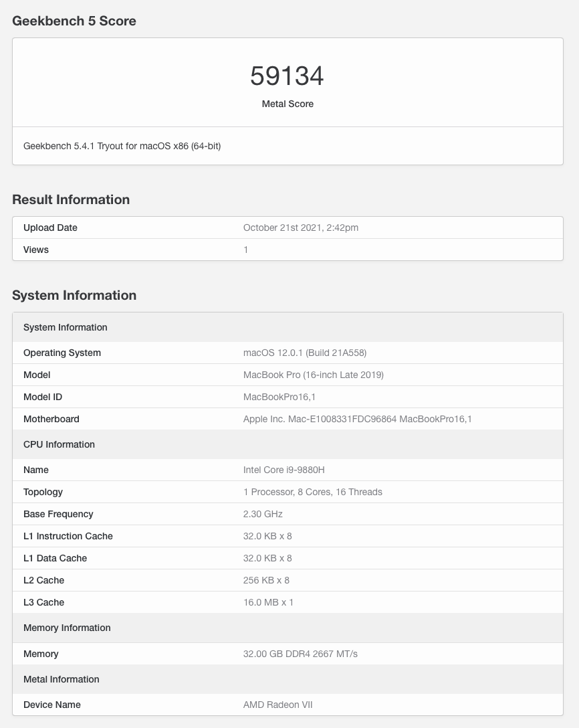Click the 'Model ID' label

pyautogui.click(x=43, y=397)
